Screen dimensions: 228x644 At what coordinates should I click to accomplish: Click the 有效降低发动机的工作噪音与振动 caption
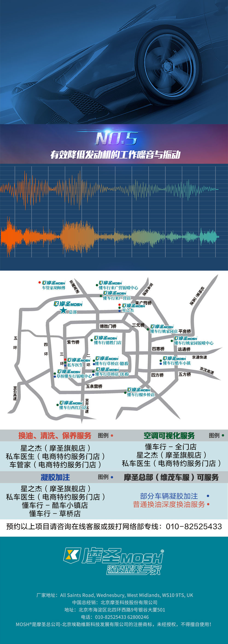coord(115,154)
